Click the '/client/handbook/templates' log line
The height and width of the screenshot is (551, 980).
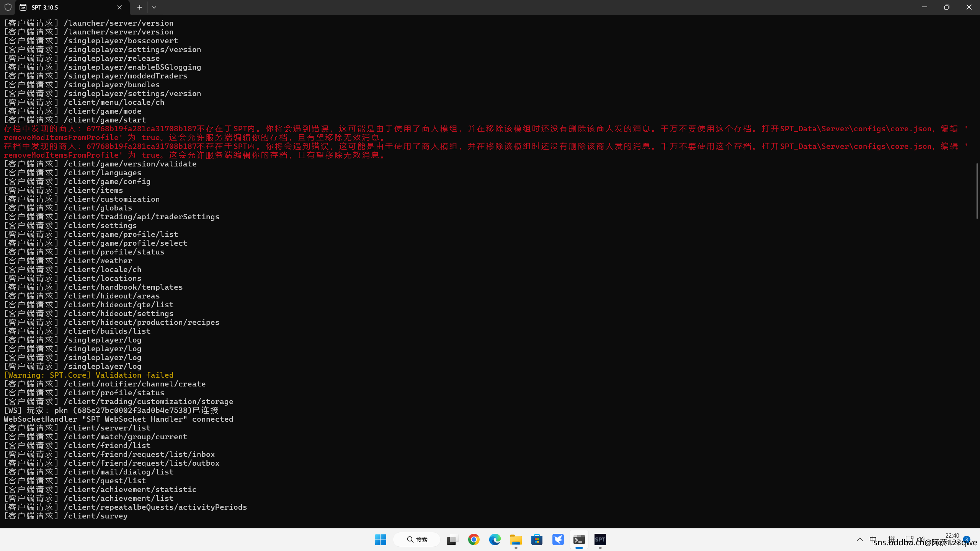tap(93, 287)
